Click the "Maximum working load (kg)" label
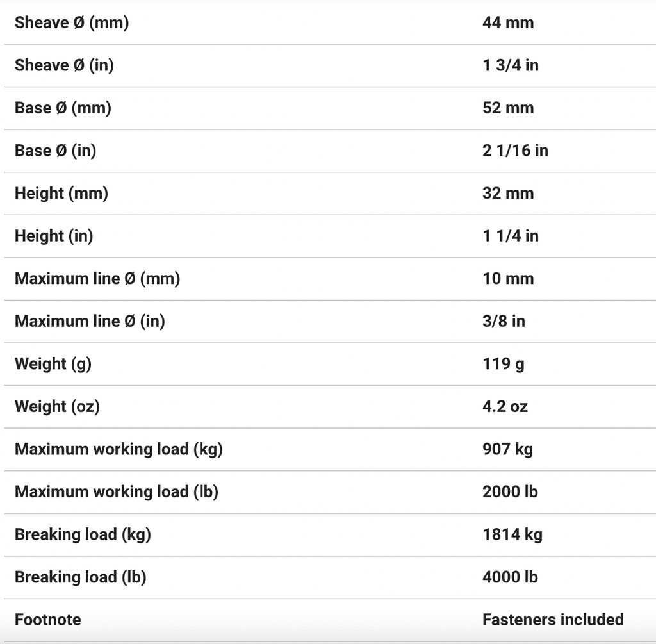Image resolution: width=656 pixels, height=644 pixels. [119, 449]
